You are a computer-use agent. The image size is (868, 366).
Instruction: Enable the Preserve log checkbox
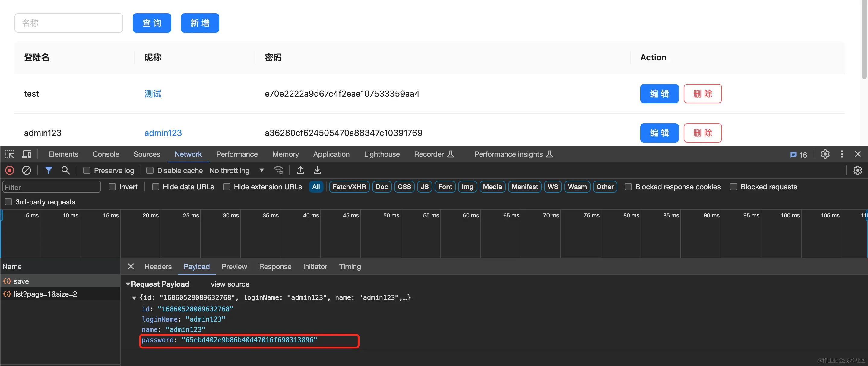pyautogui.click(x=87, y=170)
